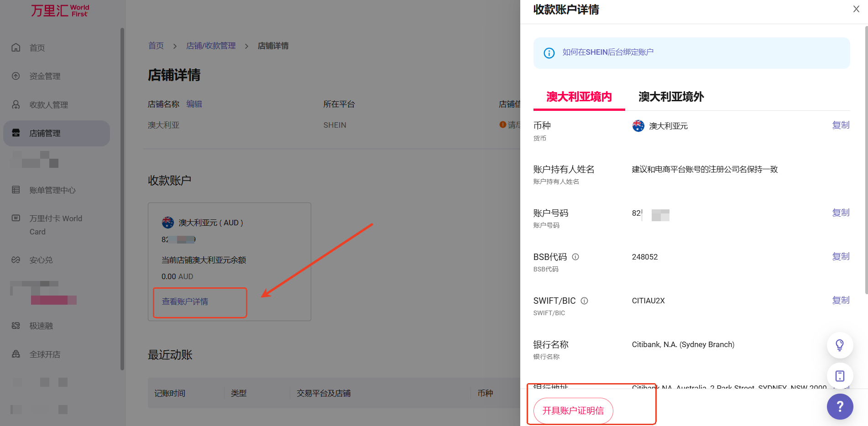The width and height of the screenshot is (868, 426).
Task: Click 店铺/收款管理 breadcrumb link
Action: coord(211,46)
